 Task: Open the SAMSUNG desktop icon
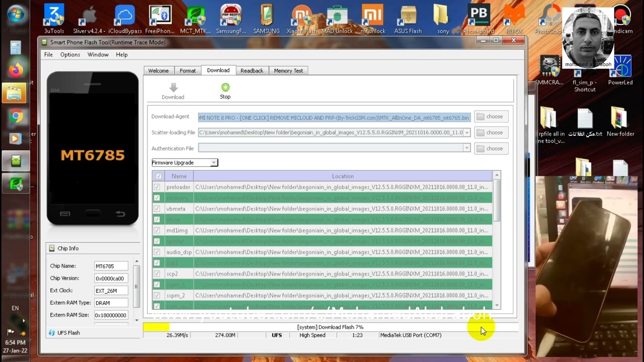[266, 19]
